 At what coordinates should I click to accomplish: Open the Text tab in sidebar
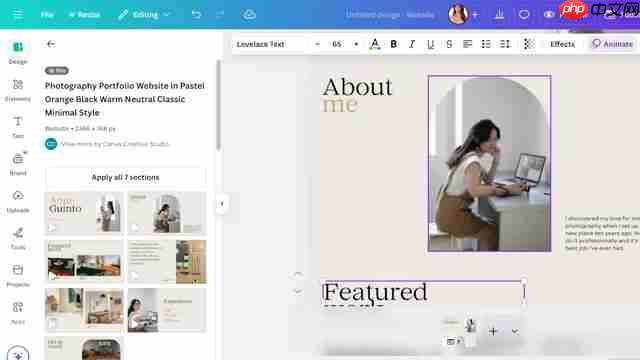coord(18,127)
